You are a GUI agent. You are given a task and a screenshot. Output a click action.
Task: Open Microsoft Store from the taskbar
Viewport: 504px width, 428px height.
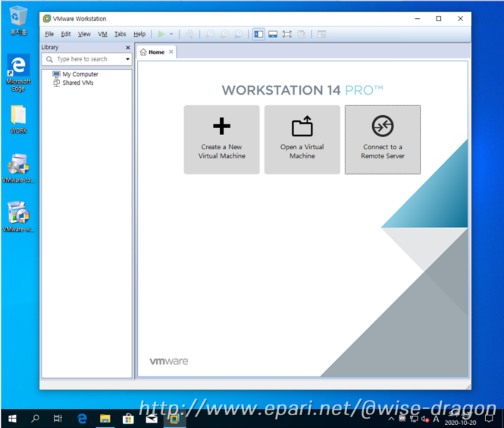[128, 419]
